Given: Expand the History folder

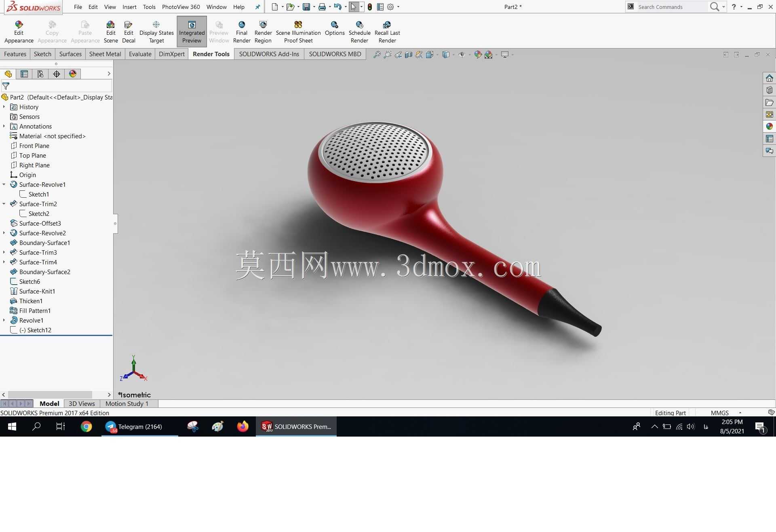Looking at the screenshot, I should point(4,107).
